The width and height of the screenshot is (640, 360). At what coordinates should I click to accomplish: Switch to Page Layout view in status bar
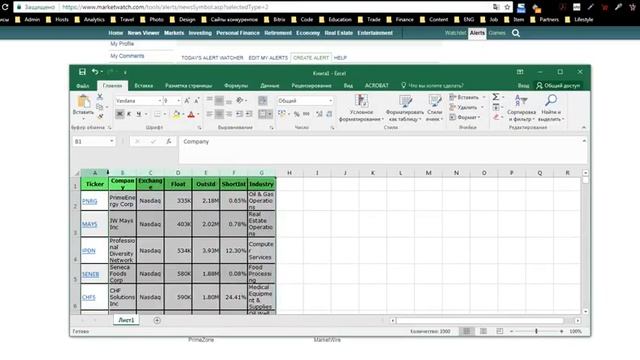point(483,331)
